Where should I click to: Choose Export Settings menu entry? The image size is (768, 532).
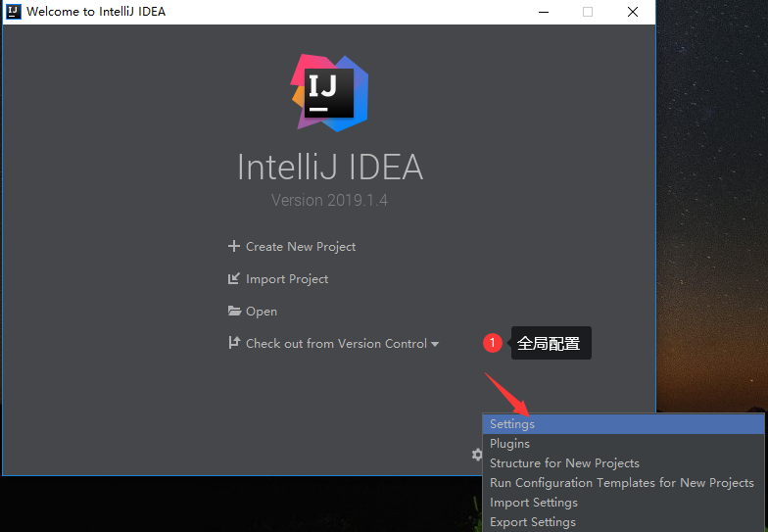(533, 522)
